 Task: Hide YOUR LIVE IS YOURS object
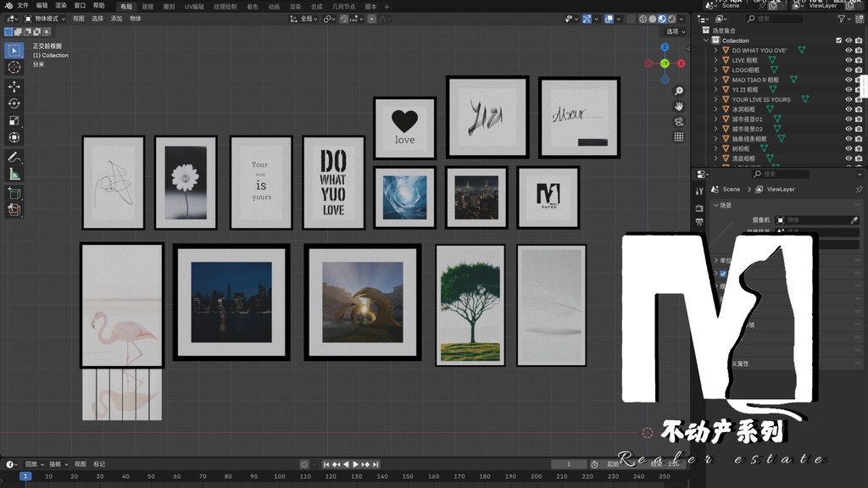tap(849, 100)
